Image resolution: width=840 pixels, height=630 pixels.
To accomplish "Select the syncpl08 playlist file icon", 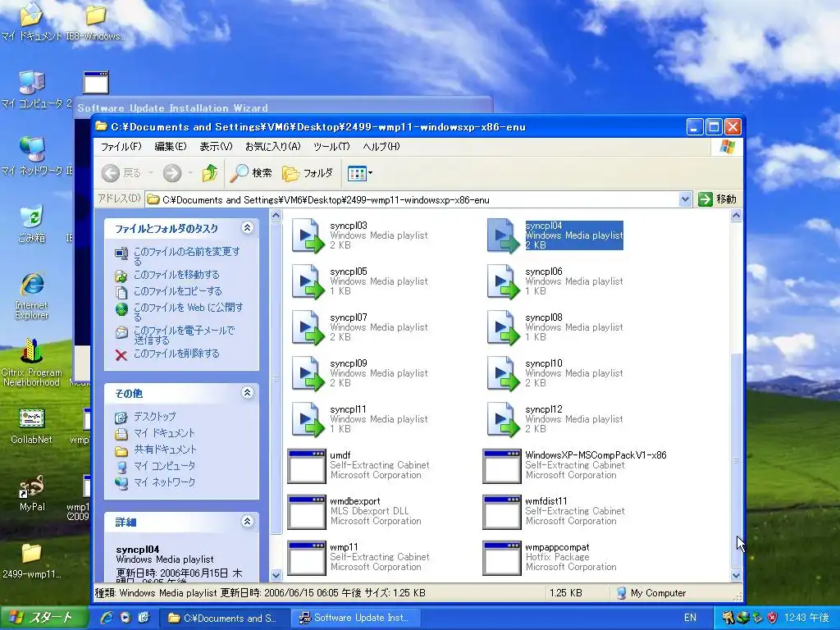I will point(503,327).
